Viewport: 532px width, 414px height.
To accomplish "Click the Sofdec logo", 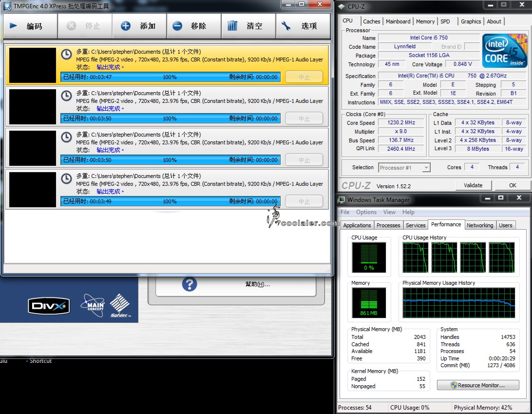I will coord(120,305).
